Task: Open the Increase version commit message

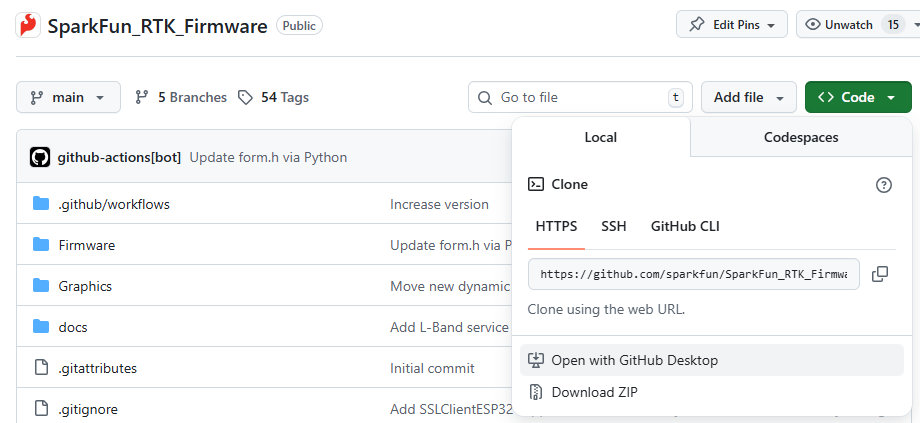Action: pyautogui.click(x=439, y=204)
